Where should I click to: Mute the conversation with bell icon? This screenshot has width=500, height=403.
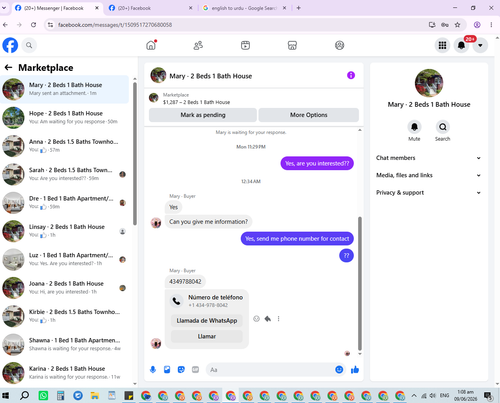pos(414,127)
